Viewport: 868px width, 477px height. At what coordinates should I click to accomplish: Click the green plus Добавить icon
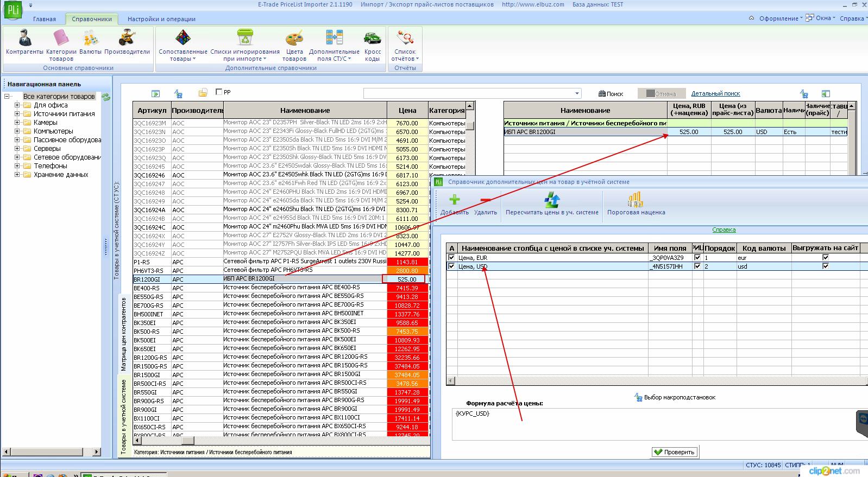coord(455,200)
